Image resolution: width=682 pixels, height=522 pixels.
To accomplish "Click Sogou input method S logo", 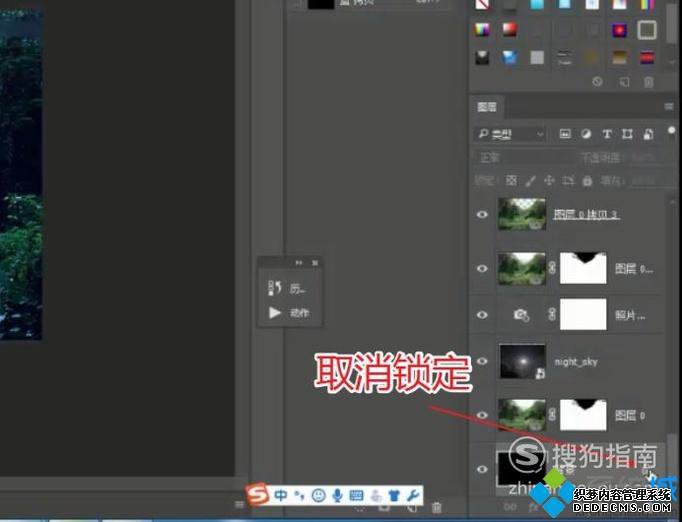I will [x=257, y=494].
